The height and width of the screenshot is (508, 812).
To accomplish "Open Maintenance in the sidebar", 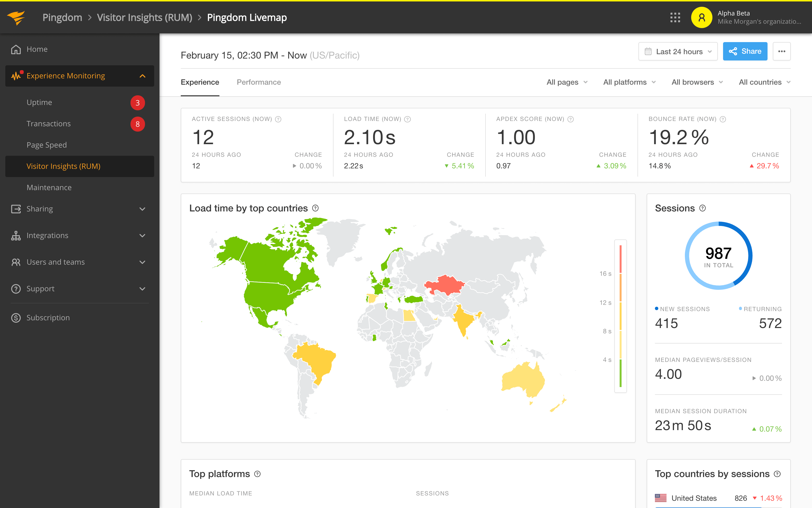I will click(x=49, y=187).
